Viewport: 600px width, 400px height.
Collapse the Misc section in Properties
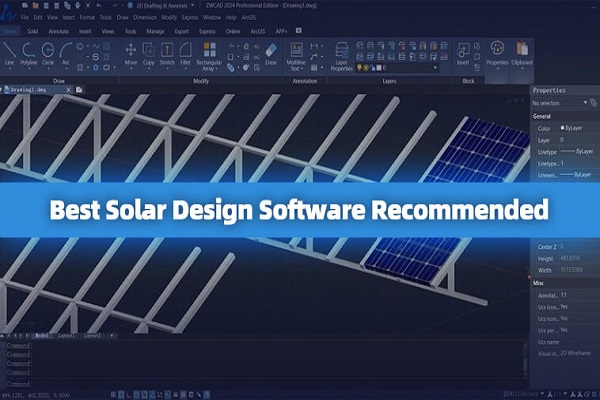tap(538, 283)
